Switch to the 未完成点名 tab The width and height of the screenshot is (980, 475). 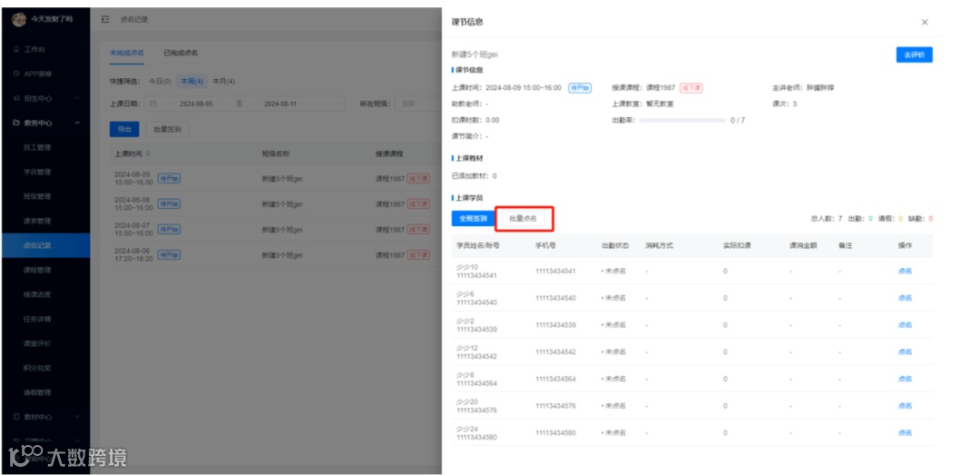pos(127,54)
